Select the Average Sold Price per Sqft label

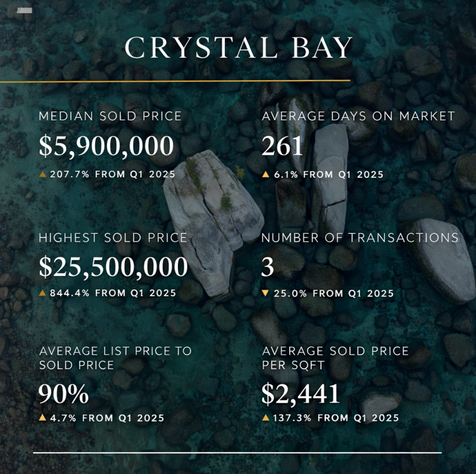[335, 357]
